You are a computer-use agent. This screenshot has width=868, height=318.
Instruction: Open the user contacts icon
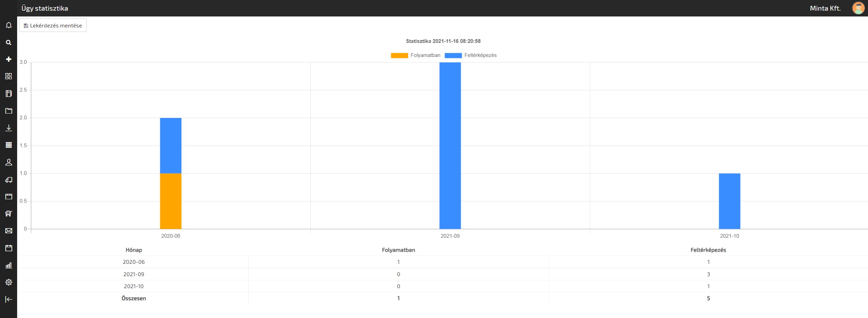[9, 162]
